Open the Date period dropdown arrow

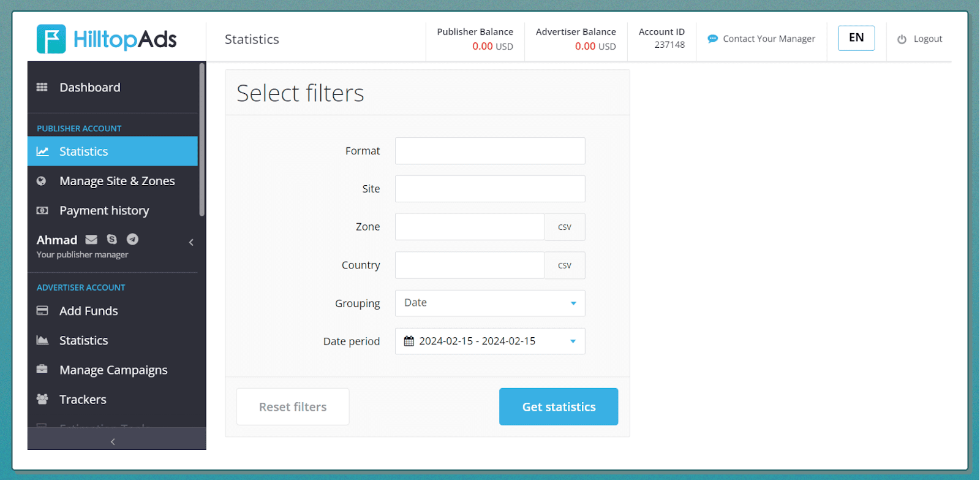pyautogui.click(x=573, y=341)
